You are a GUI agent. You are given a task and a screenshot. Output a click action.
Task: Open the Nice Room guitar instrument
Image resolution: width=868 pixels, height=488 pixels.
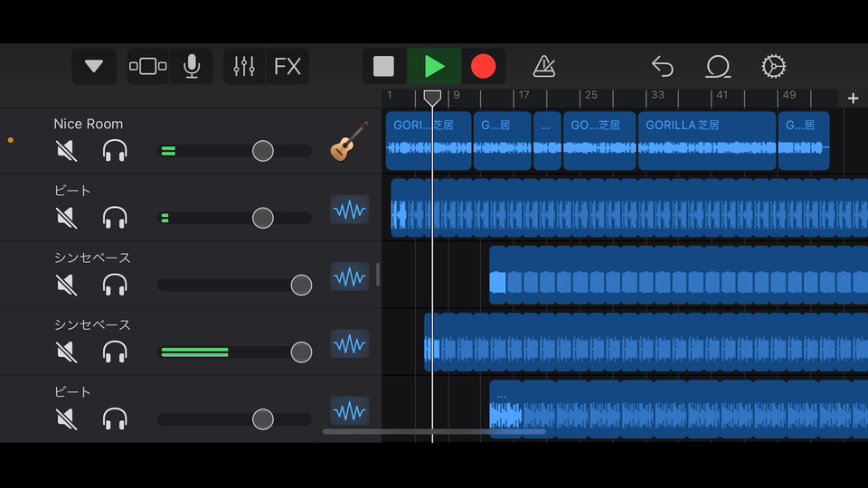pyautogui.click(x=349, y=142)
